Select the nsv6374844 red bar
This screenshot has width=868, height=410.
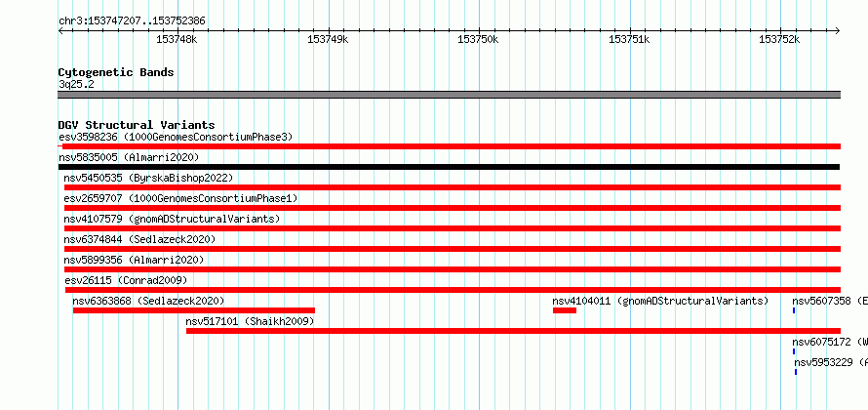point(453,249)
